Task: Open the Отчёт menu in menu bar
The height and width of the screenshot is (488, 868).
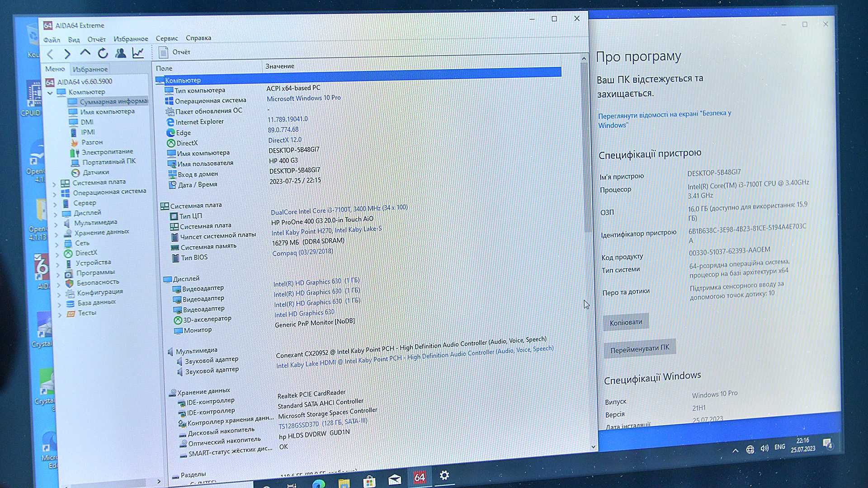Action: (x=96, y=39)
